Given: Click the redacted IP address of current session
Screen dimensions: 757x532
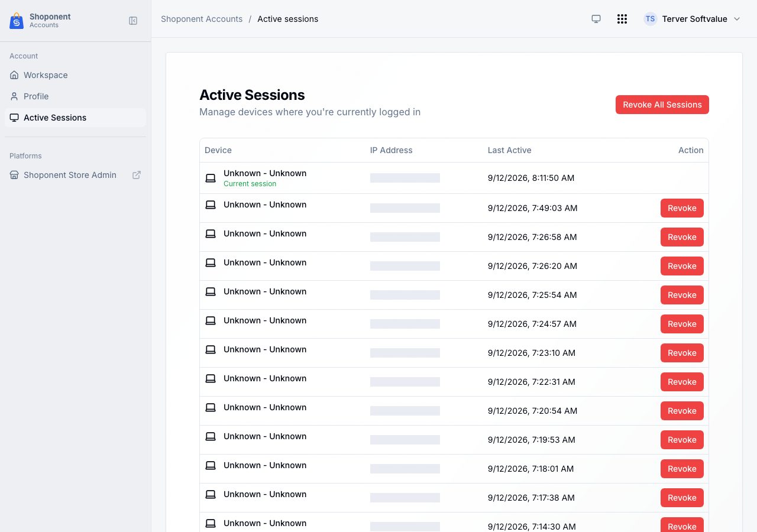Looking at the screenshot, I should [x=405, y=178].
